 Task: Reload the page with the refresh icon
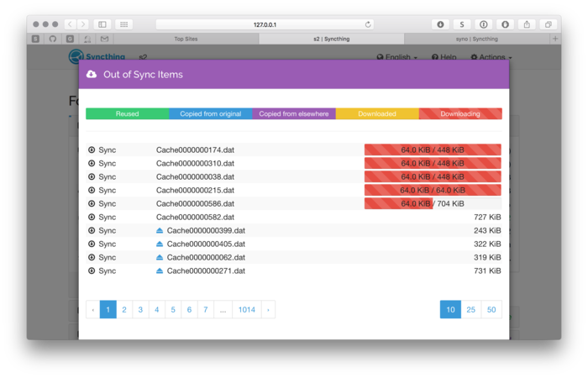click(x=368, y=24)
